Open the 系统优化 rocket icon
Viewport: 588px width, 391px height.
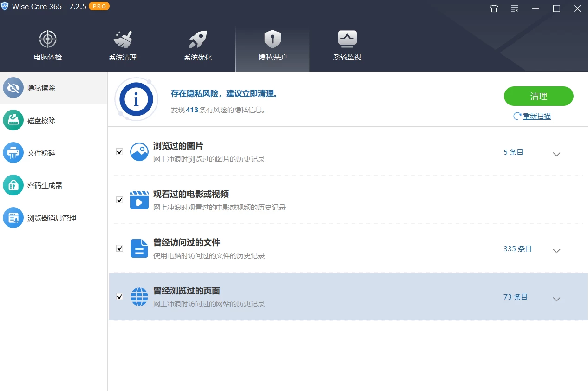point(198,39)
